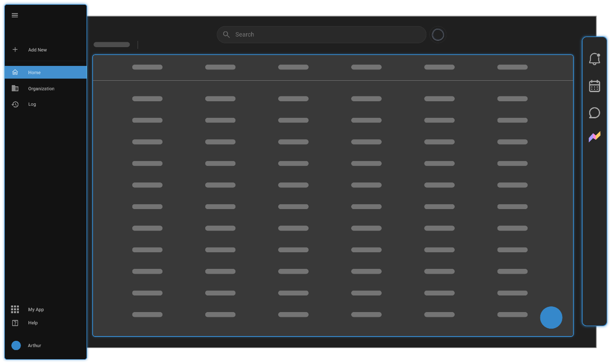Select the Home house icon
Screen dimensions: 611x364
15,72
